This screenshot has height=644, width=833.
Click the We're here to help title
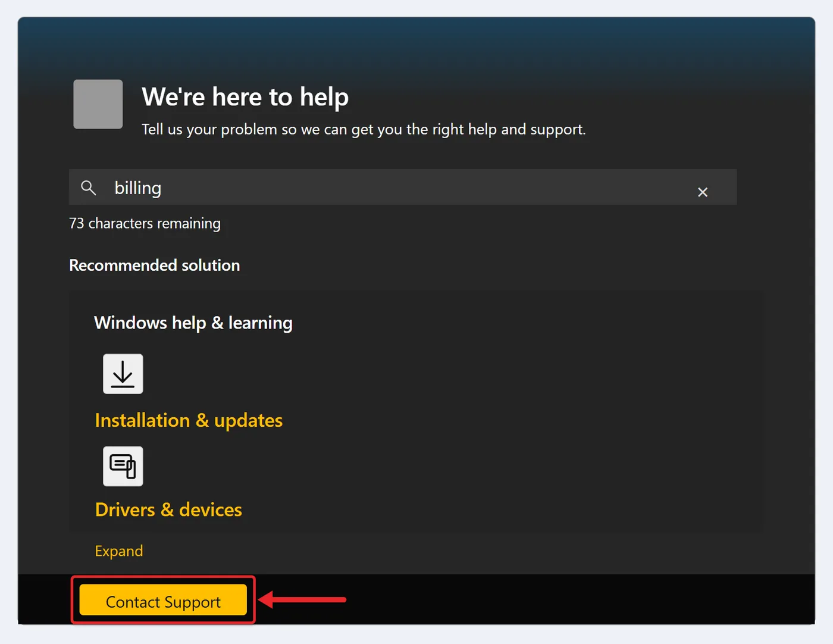[x=245, y=96]
